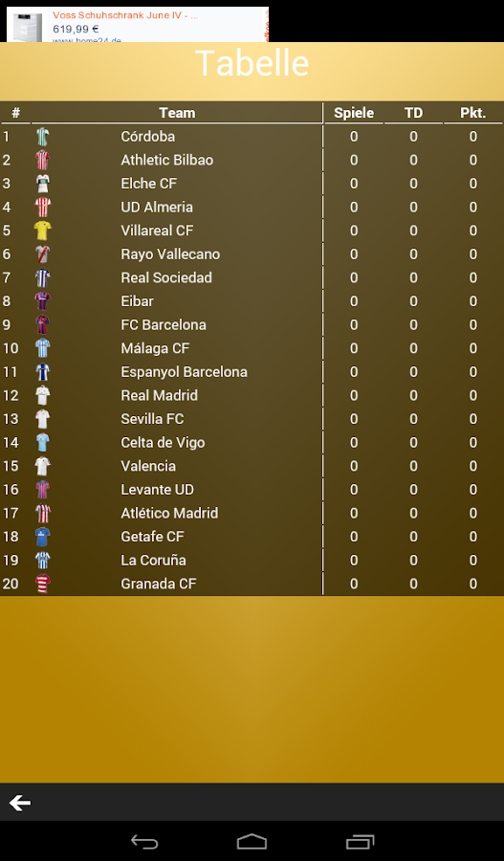Click Córdoba's green-striped jersey icon

42,136
